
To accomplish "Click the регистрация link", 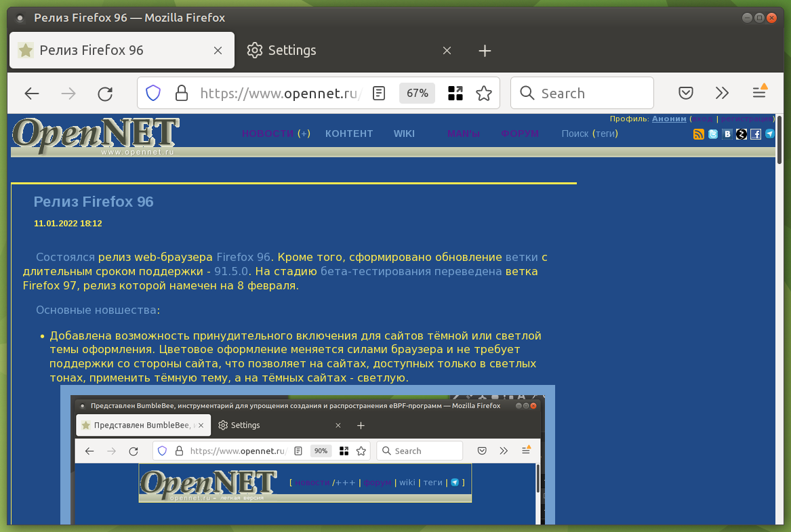I will click(x=747, y=119).
